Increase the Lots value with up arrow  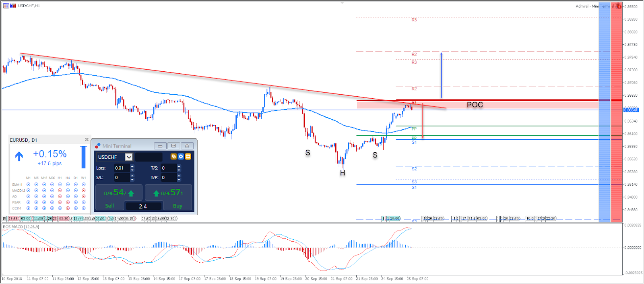(132, 166)
